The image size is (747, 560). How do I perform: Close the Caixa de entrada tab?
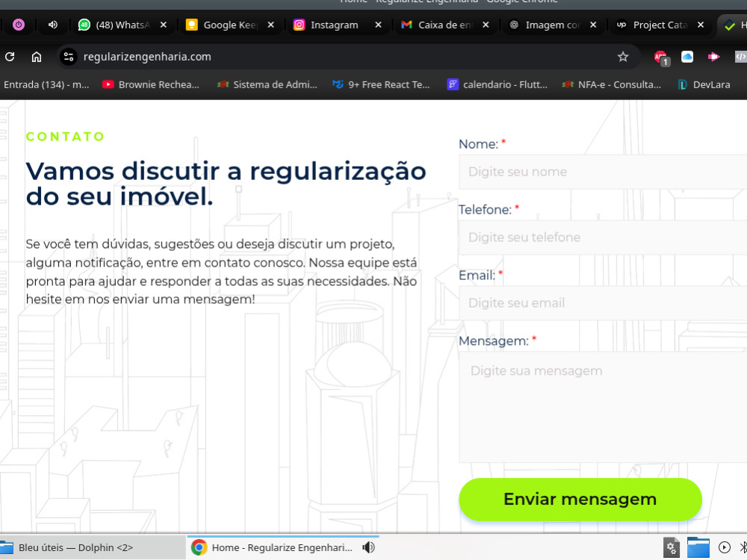[486, 25]
